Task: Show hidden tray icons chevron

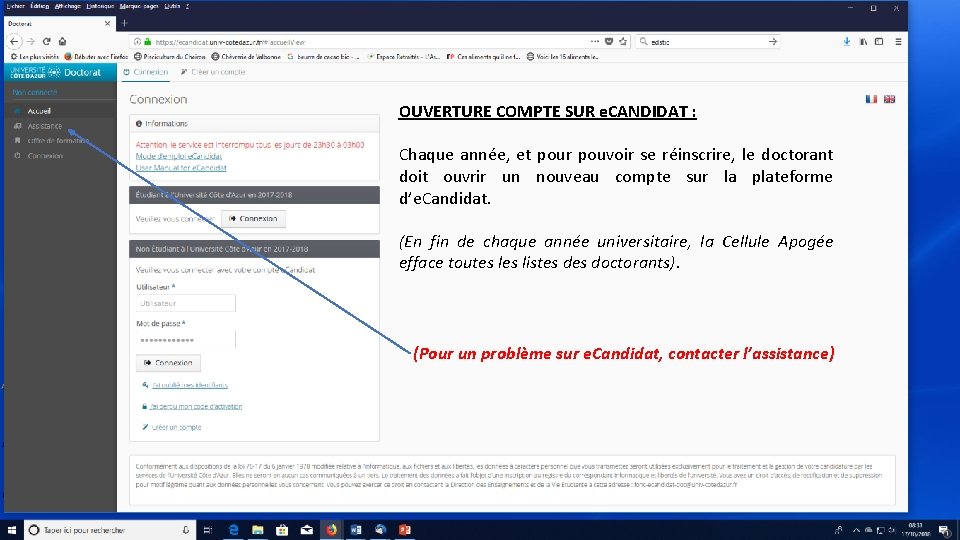Action: coord(856,530)
